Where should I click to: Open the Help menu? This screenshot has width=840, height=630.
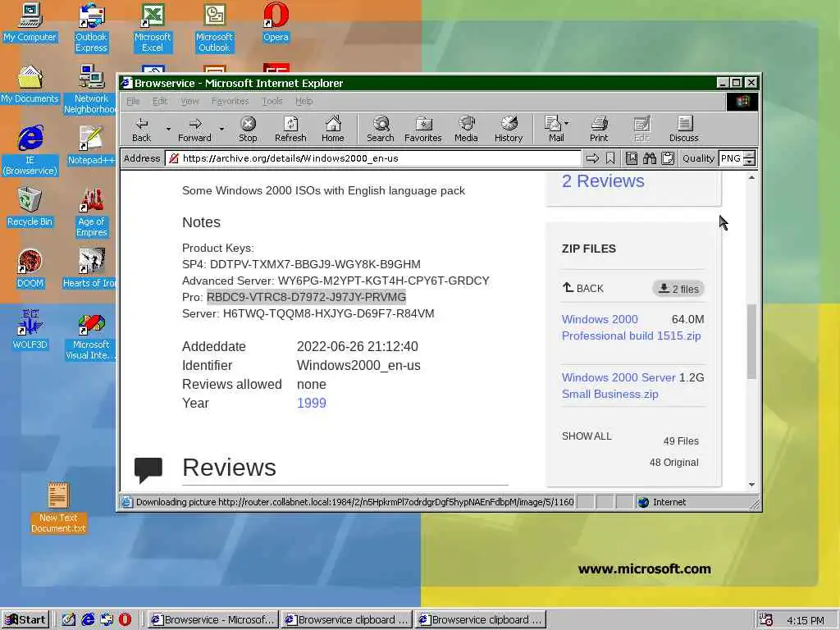click(x=304, y=101)
